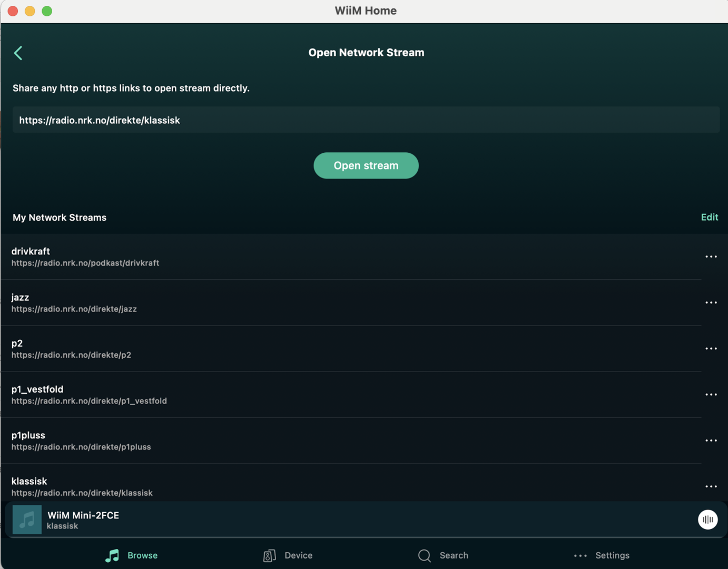
Task: Click the WiiM Mini-2FCE album art thumbnail
Action: coord(27,519)
